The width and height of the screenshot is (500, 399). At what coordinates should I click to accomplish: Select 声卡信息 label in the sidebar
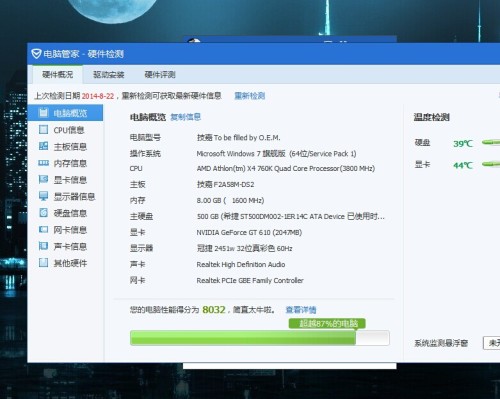click(x=70, y=247)
